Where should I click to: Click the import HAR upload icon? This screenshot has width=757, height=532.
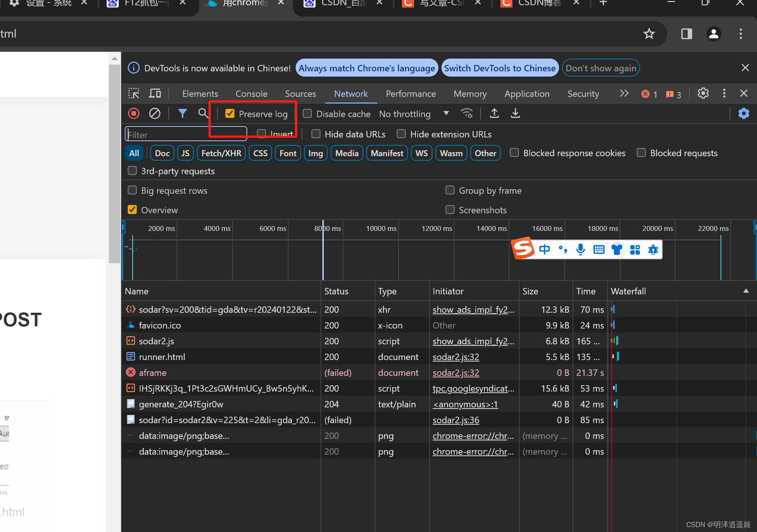coord(494,113)
